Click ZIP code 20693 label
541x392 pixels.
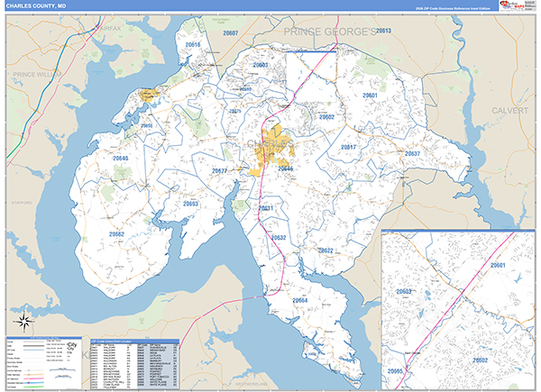coord(191,204)
